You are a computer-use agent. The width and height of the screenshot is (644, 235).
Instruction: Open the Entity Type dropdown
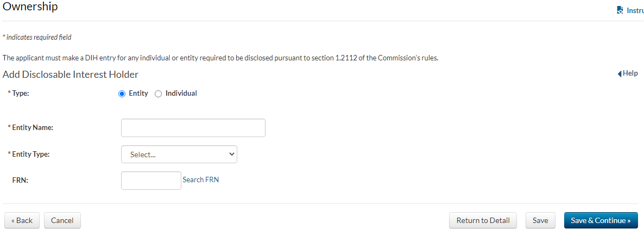(x=179, y=154)
